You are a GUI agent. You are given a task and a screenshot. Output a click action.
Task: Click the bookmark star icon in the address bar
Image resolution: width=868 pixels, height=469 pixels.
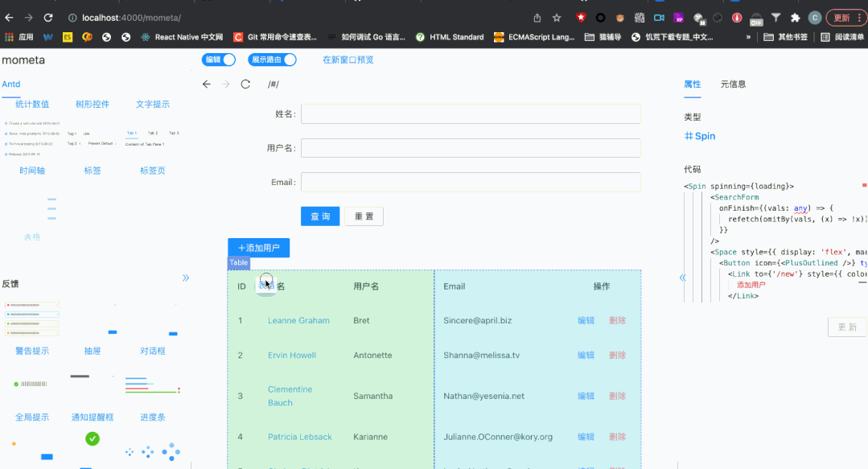coord(556,16)
